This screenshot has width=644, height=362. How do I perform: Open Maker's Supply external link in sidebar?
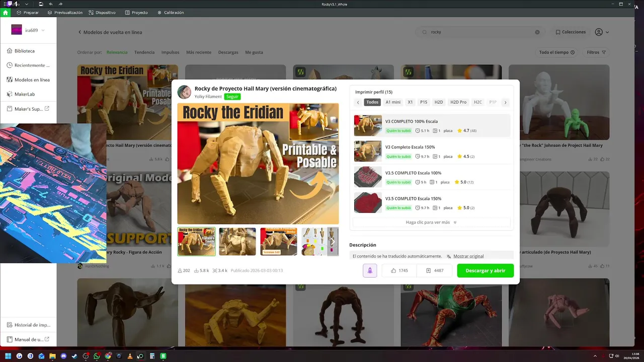pyautogui.click(x=28, y=109)
